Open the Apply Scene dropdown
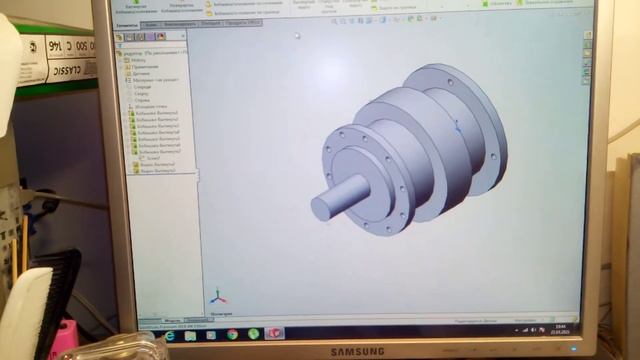This screenshot has width=640, height=360. [x=421, y=19]
